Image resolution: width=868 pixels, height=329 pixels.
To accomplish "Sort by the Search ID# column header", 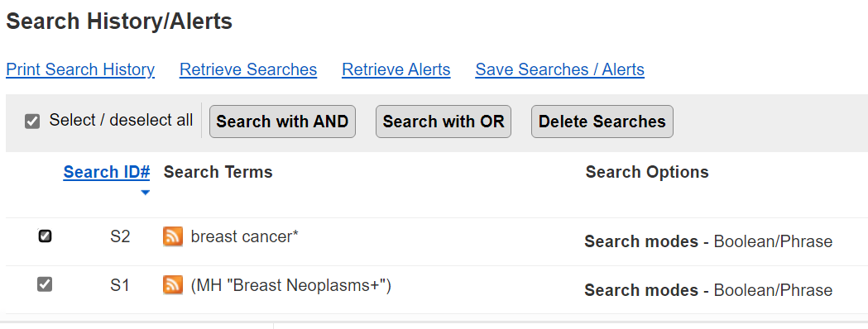I will click(x=107, y=172).
